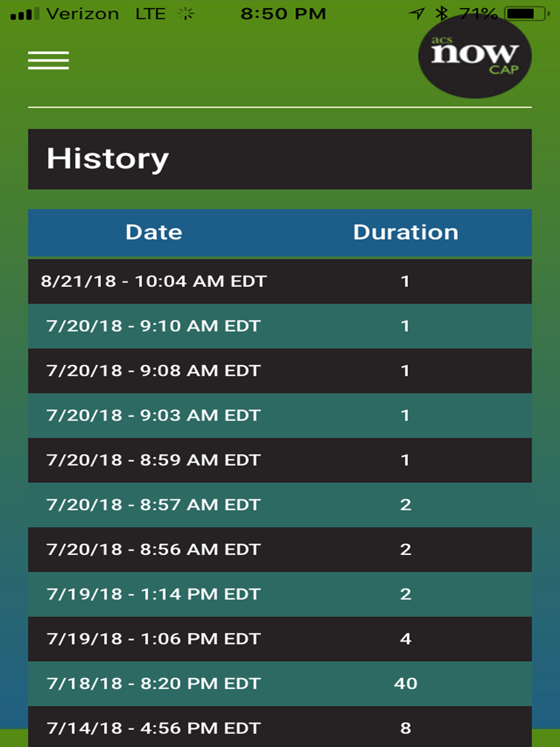Choose the 7/20/18 8:59 AM row

coord(154,460)
